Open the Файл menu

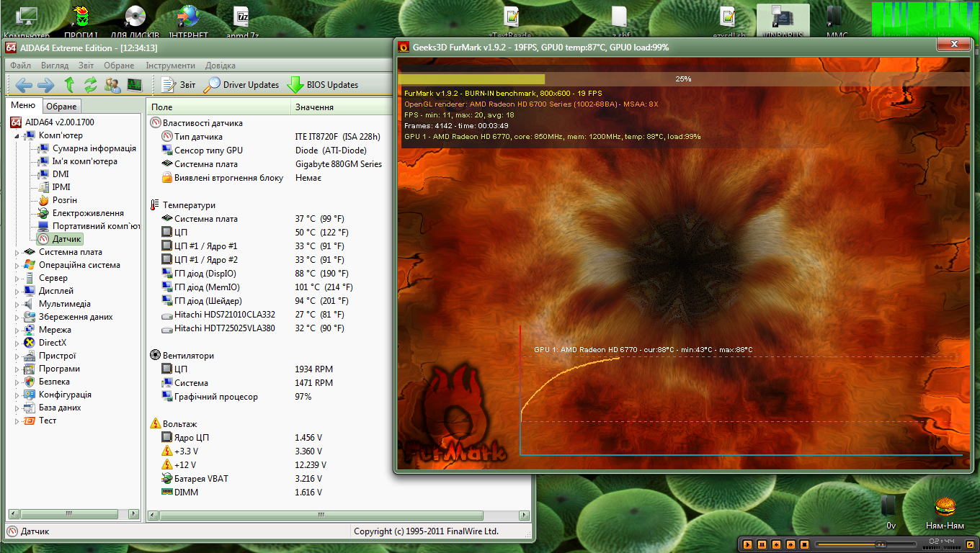20,66
